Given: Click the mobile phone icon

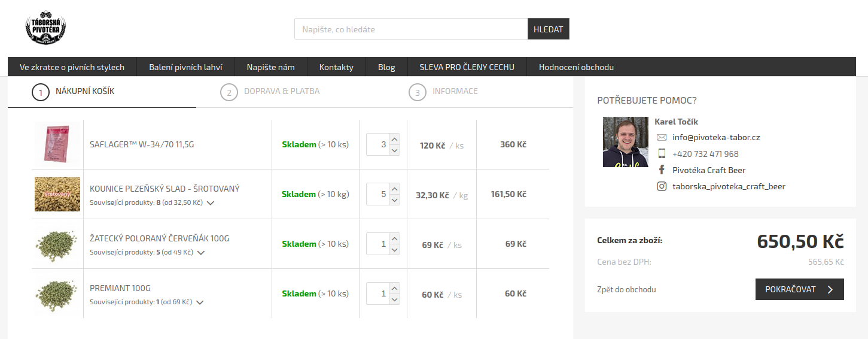Looking at the screenshot, I should pyautogui.click(x=662, y=154).
